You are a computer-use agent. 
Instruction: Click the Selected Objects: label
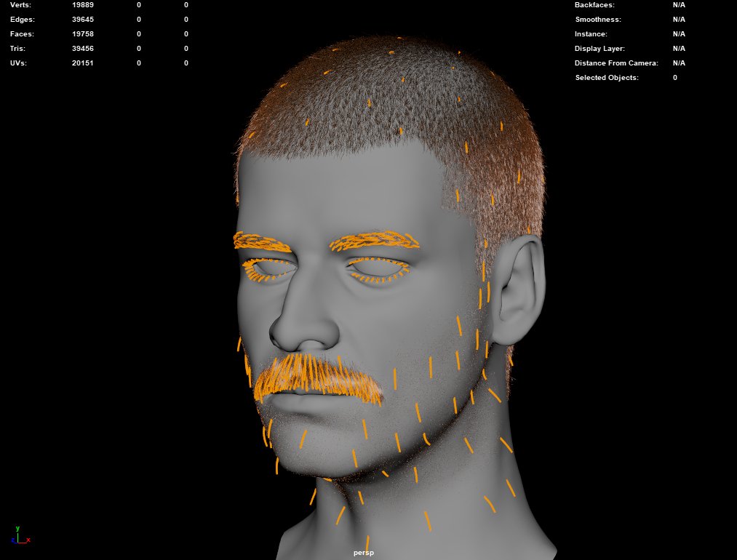(607, 78)
